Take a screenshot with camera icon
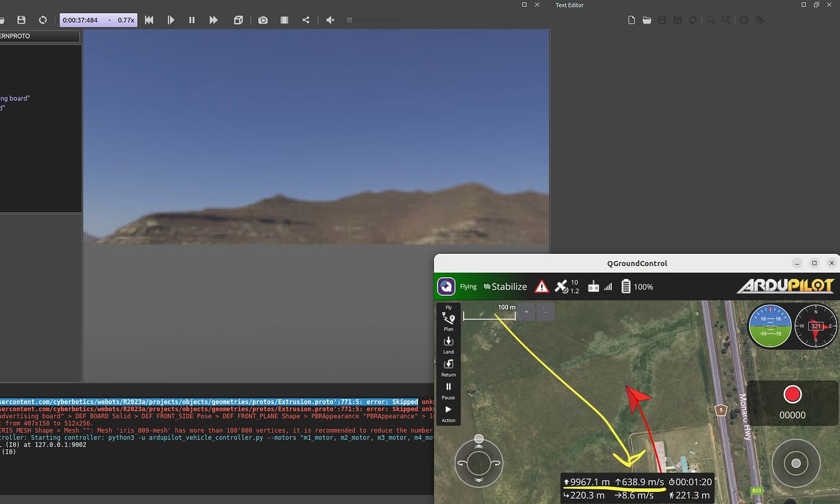The width and height of the screenshot is (840, 504). pos(263,20)
